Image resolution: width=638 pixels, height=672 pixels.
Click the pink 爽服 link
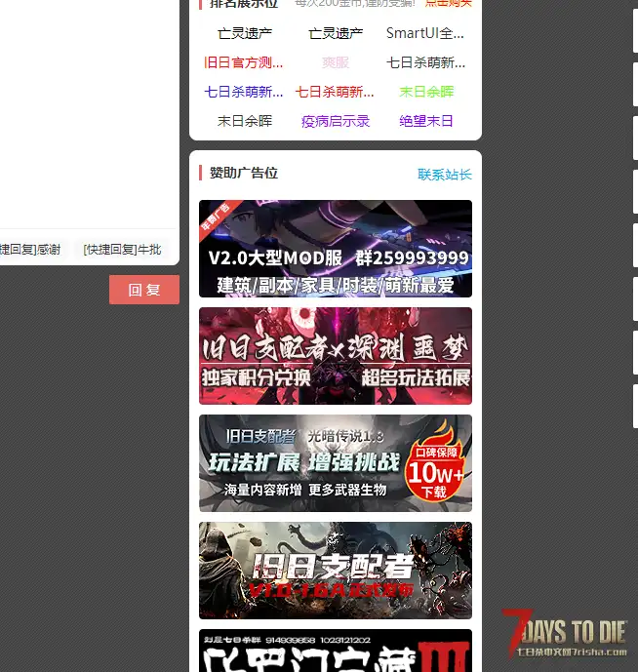tap(336, 62)
